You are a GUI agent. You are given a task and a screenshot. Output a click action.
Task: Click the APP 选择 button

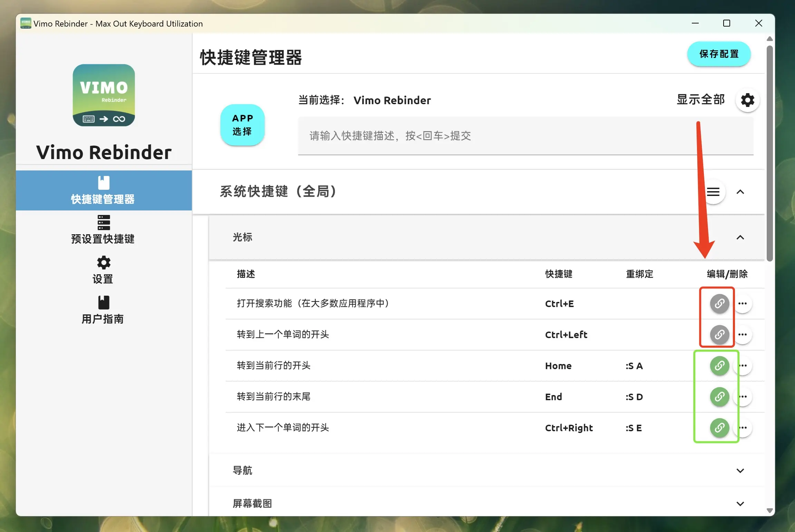click(242, 125)
